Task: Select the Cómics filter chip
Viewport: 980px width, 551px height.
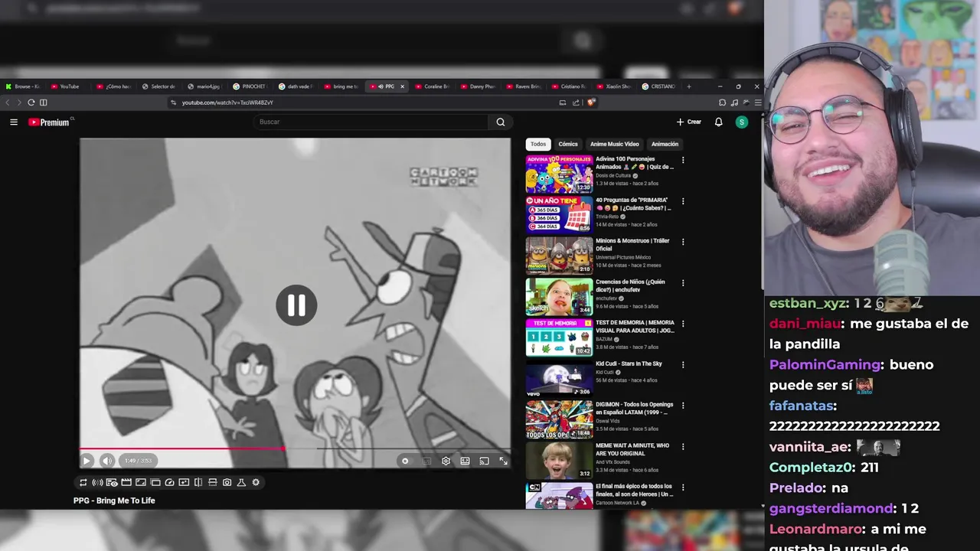Action: (x=568, y=144)
